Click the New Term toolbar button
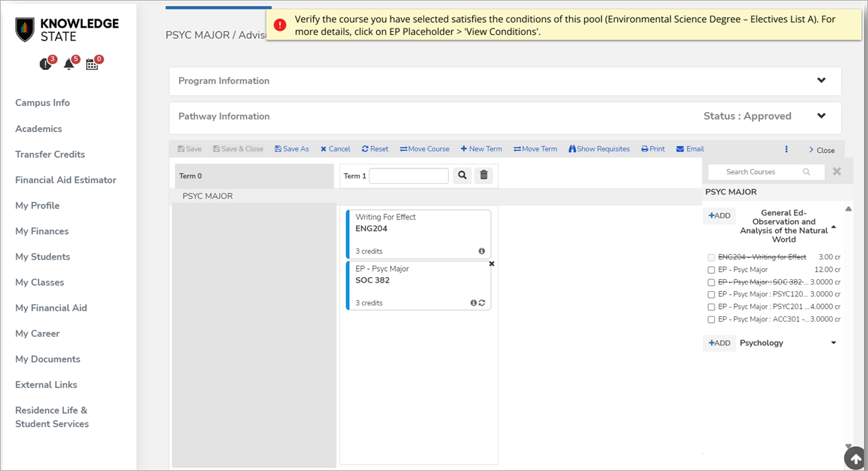The height and width of the screenshot is (471, 868). [481, 149]
